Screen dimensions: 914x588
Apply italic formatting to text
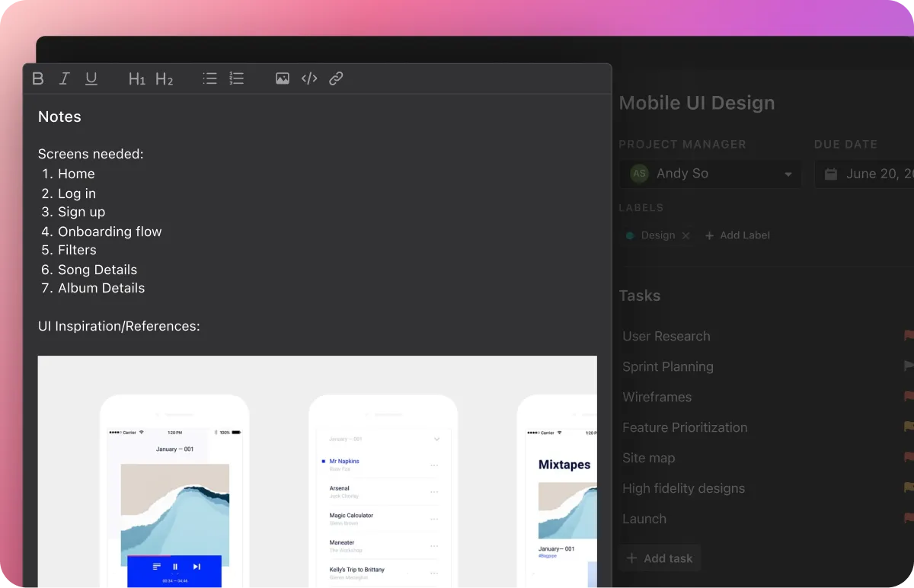tap(65, 78)
